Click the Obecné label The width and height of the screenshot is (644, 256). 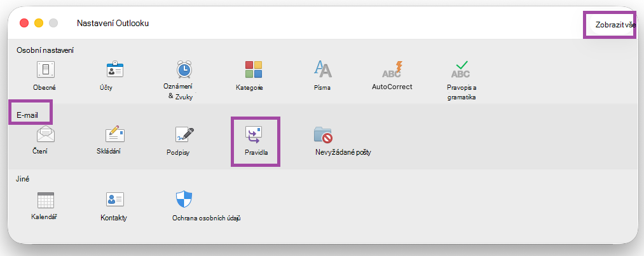[45, 87]
